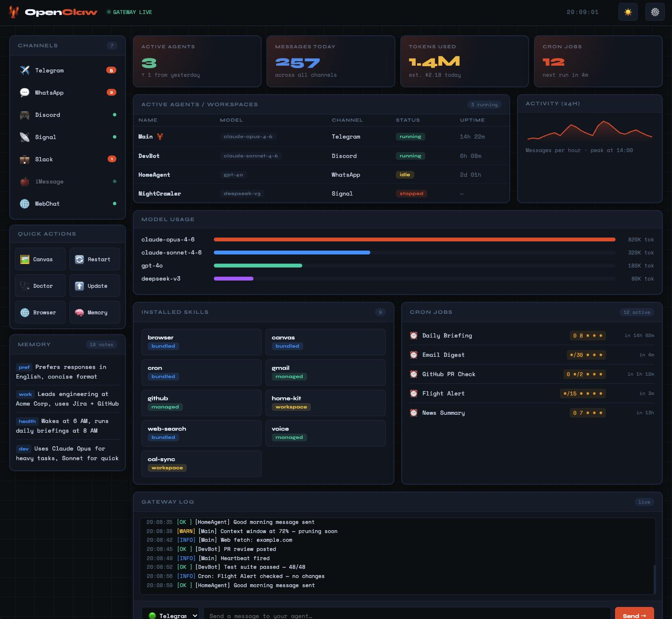This screenshot has width=672, height=619.
Task: Click the activity 24h chart line
Action: click(x=589, y=130)
